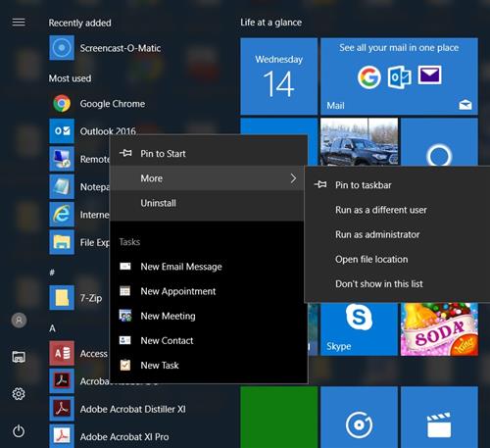
Task: Choose Run as a different user
Action: [x=397, y=210]
